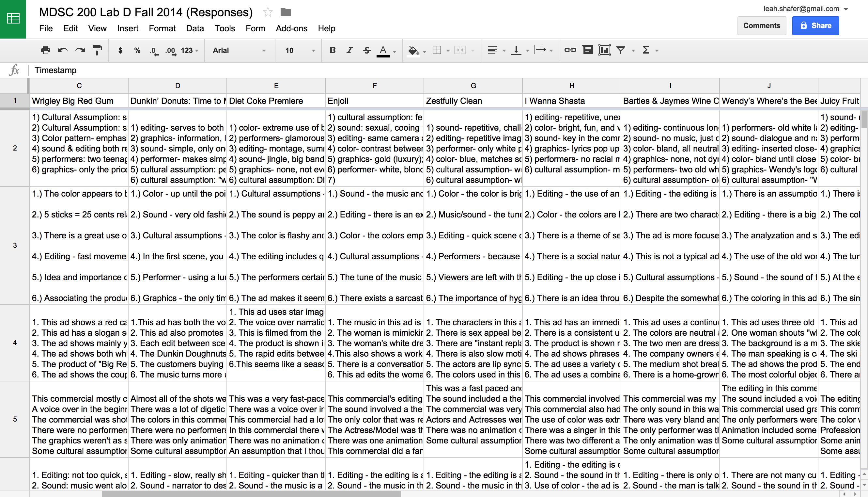Click the Google Sheets home icon

click(13, 19)
